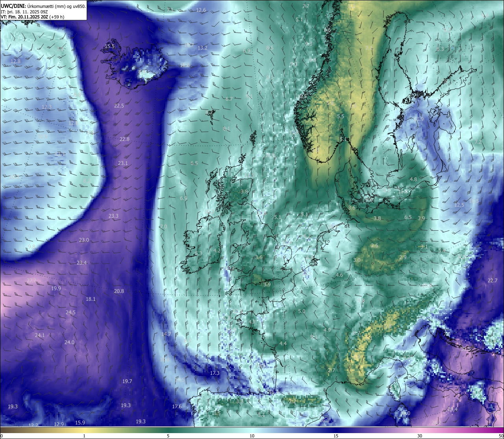Click the 24.1 value on the map

40,335
